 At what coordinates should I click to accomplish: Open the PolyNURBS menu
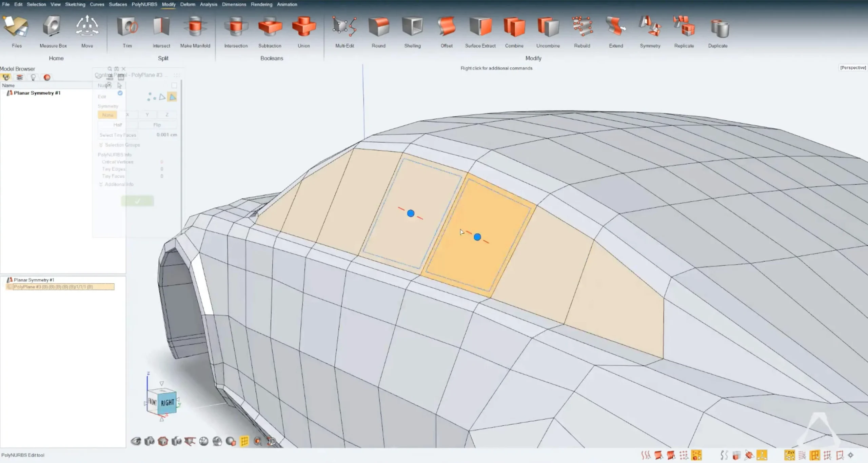coord(144,4)
